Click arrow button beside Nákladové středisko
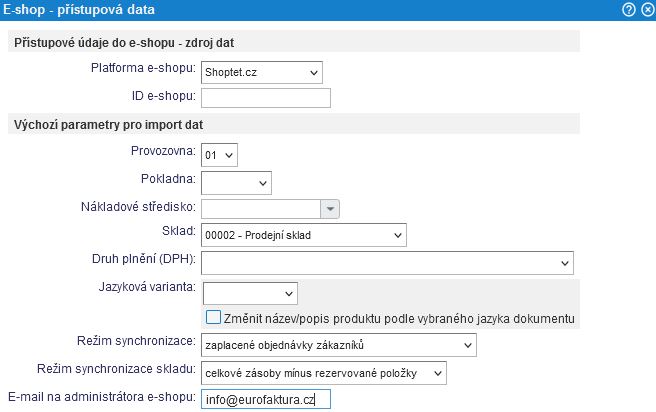Screen dimensions: 656x412 330,209
